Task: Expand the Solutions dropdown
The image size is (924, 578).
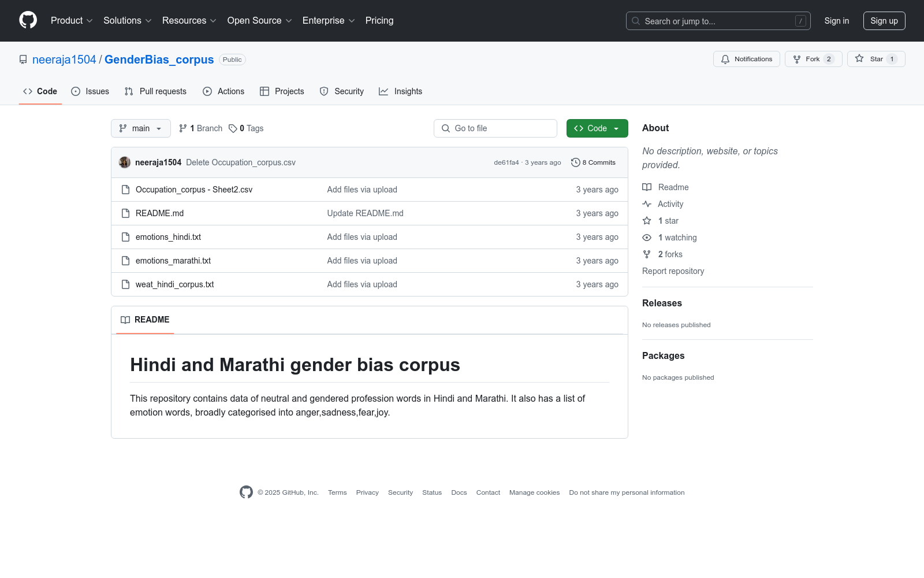Action: 128,21
